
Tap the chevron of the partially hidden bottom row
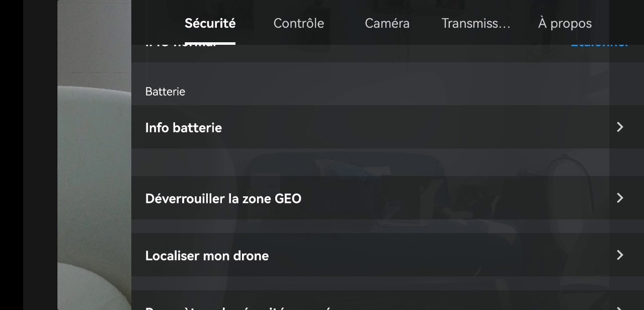(x=620, y=308)
